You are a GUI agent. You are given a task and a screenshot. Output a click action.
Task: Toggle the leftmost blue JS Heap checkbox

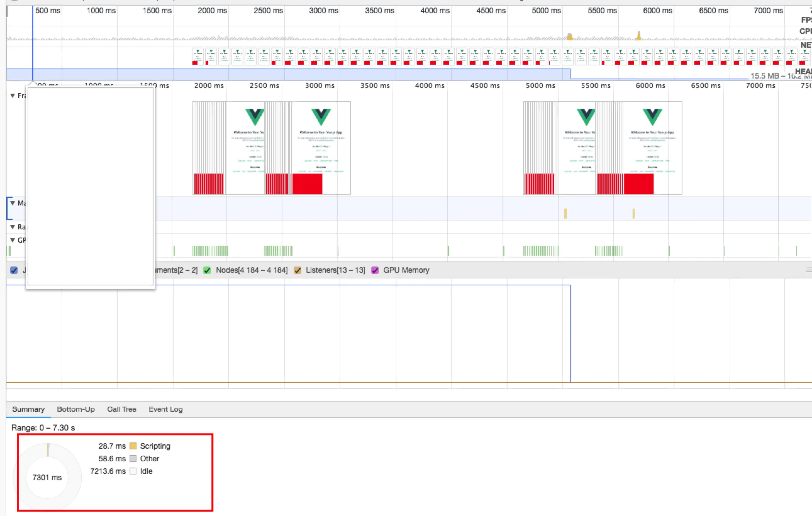click(x=14, y=270)
